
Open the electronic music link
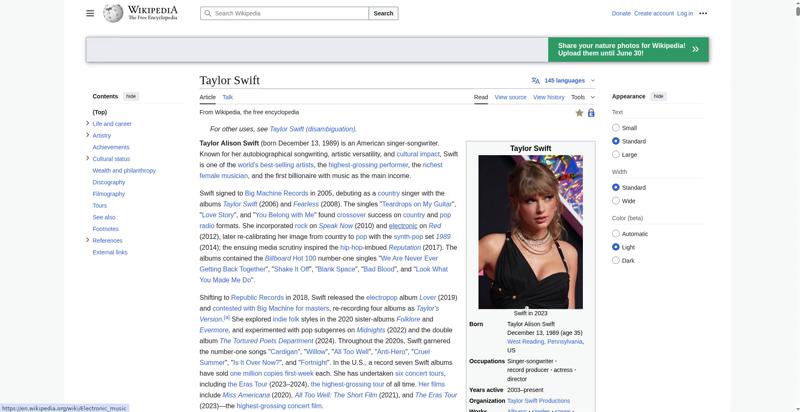click(403, 226)
